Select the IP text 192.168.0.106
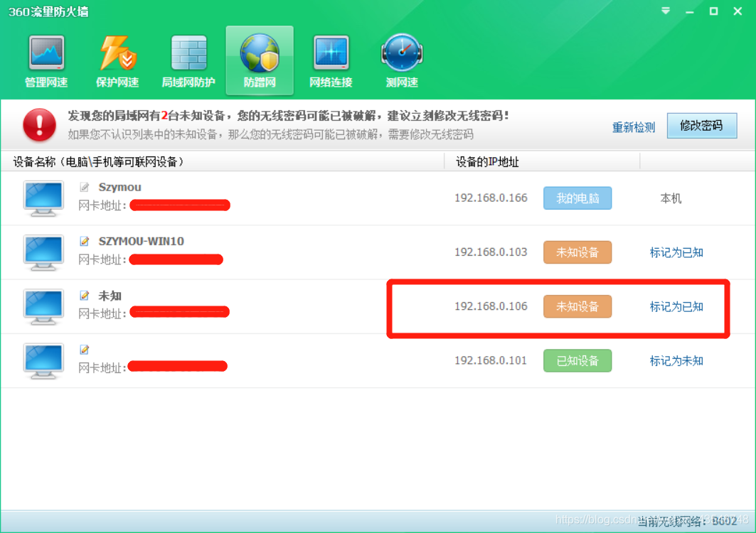 pyautogui.click(x=491, y=306)
